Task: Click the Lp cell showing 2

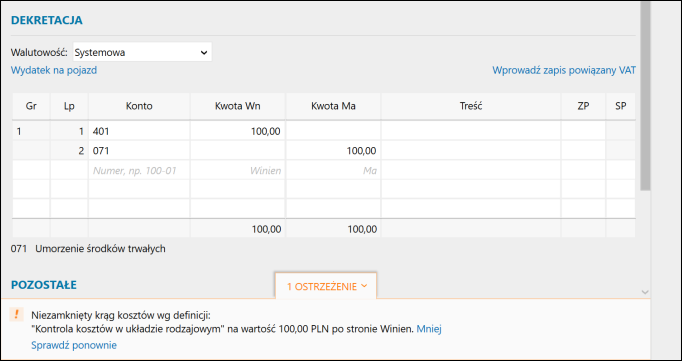Action: (69, 150)
